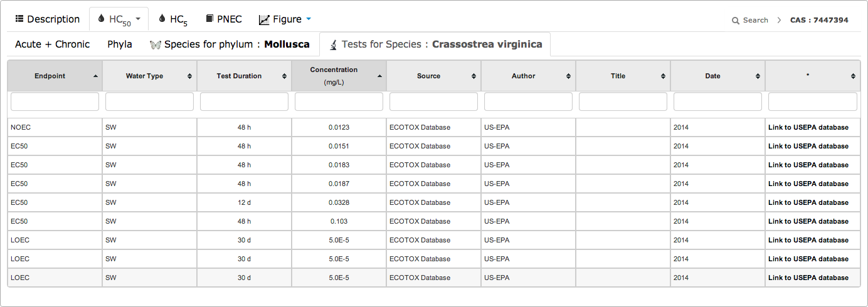Open Species for phylum Mollusca tab
The image size is (868, 307).
pos(230,44)
